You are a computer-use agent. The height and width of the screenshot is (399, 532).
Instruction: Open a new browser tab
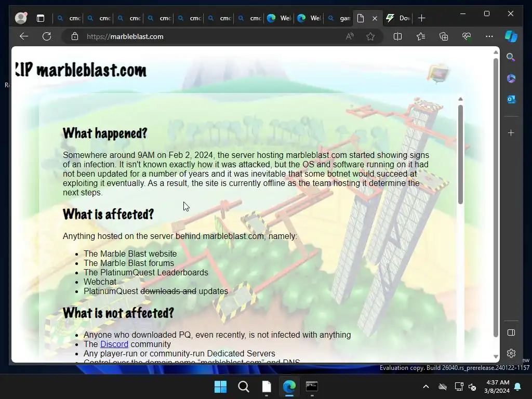coord(421,18)
